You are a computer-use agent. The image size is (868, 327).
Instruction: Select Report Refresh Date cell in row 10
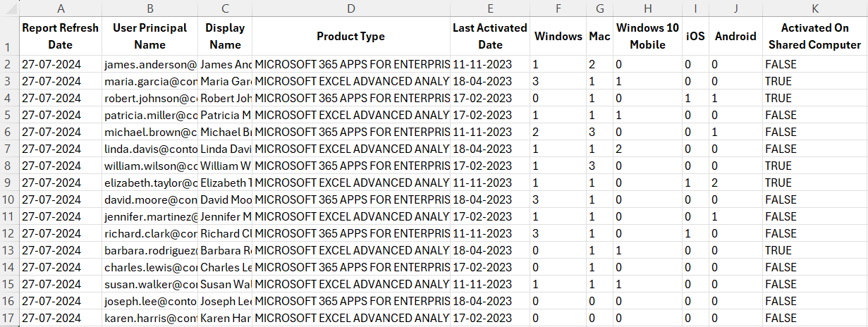pyautogui.click(x=61, y=199)
